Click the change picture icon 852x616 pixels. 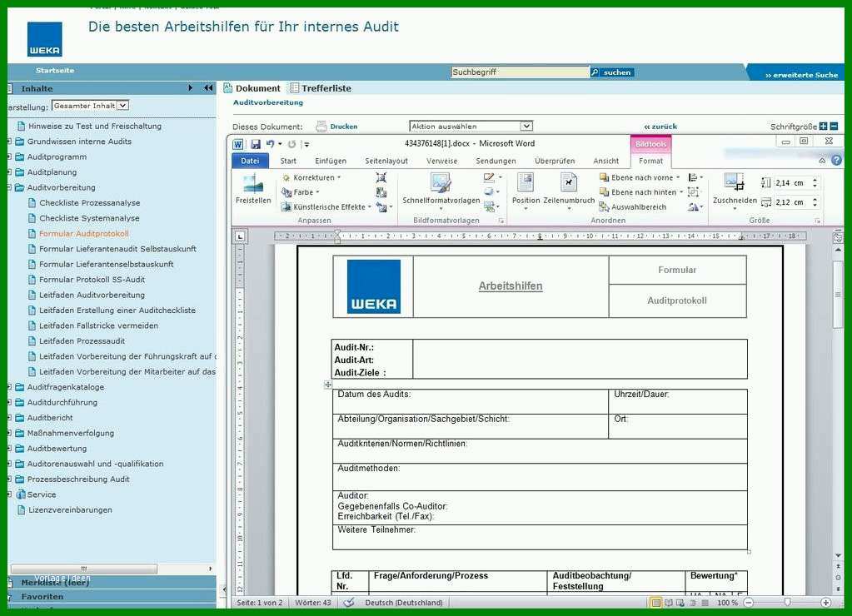point(381,192)
